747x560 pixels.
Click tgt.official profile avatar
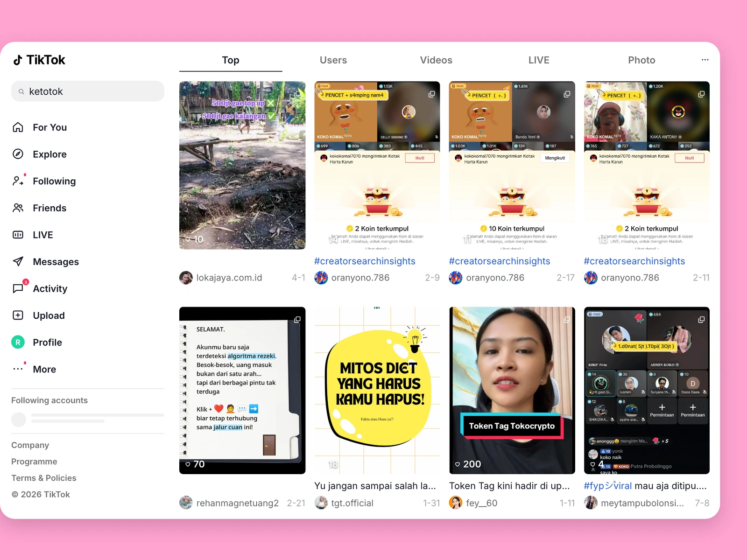coord(321,503)
